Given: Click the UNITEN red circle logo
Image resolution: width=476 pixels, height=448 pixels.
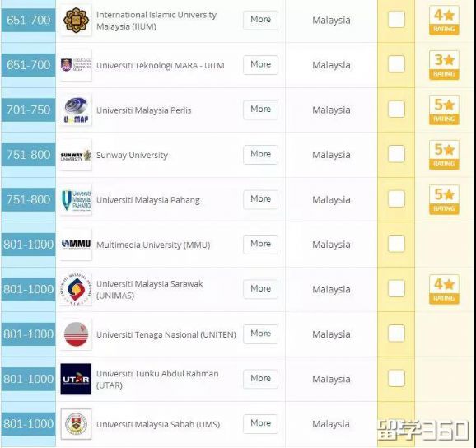Looking at the screenshot, I should pos(76,334).
